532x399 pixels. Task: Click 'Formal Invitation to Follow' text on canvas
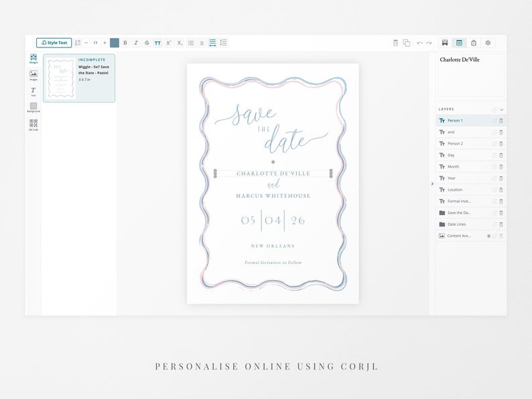pyautogui.click(x=273, y=262)
